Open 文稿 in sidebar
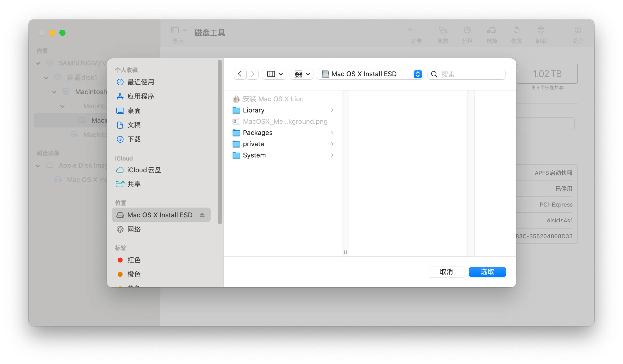 coord(161,125)
